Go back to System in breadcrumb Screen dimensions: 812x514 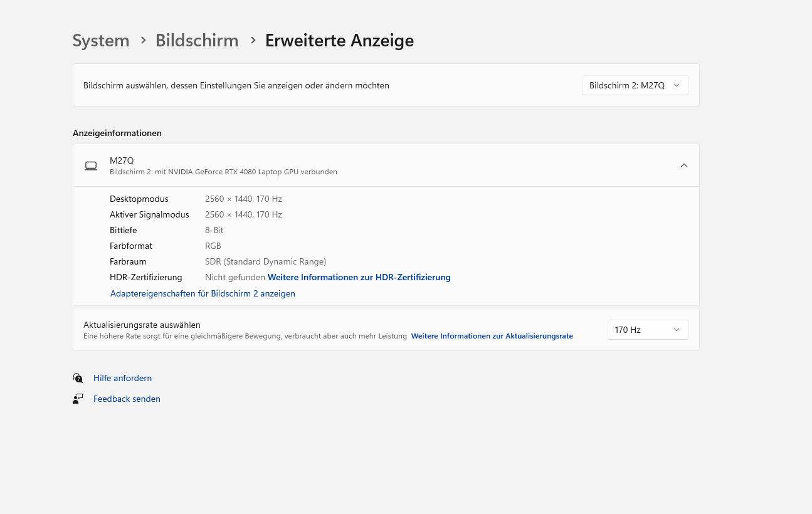tap(101, 41)
